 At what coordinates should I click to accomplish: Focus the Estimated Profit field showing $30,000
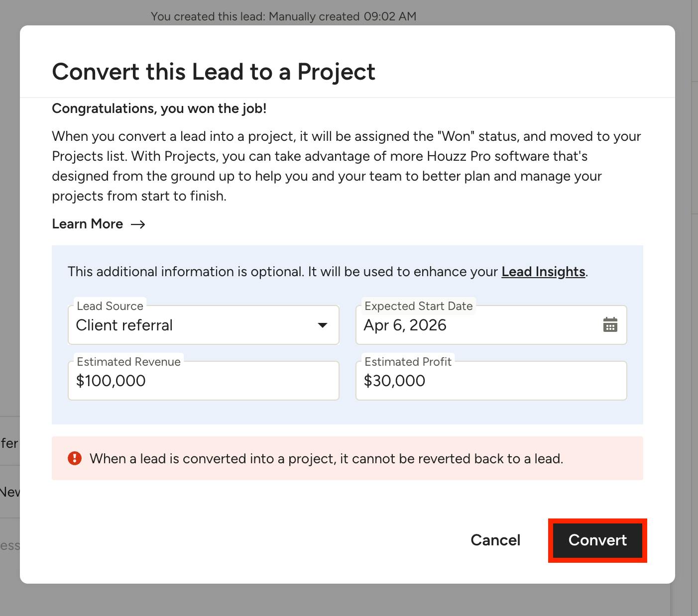coord(490,381)
